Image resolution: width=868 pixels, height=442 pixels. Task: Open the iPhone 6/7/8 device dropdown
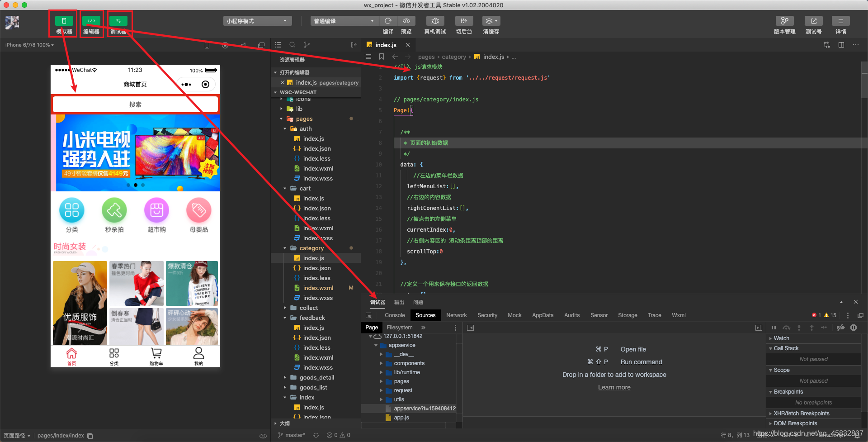[x=29, y=45]
